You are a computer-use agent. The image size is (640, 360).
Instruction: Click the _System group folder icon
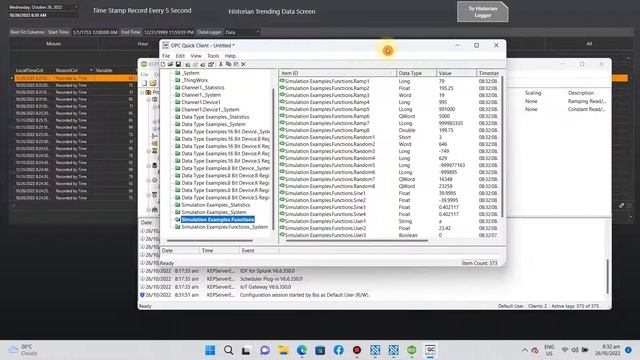[x=178, y=73]
